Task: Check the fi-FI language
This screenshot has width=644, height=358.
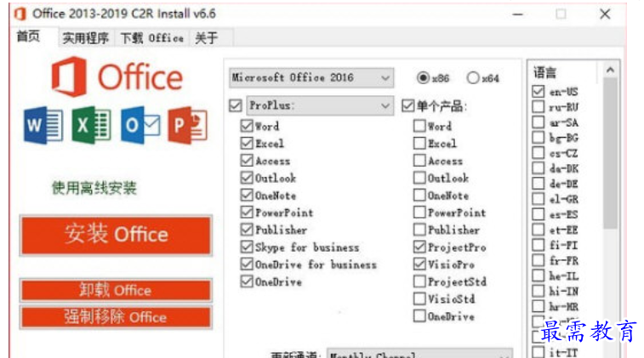Action: 538,245
